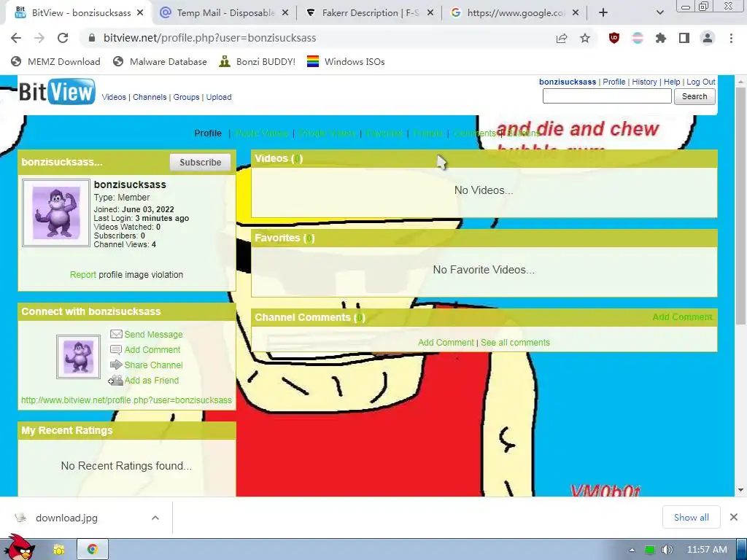Focus the BitView search input field

coord(607,96)
